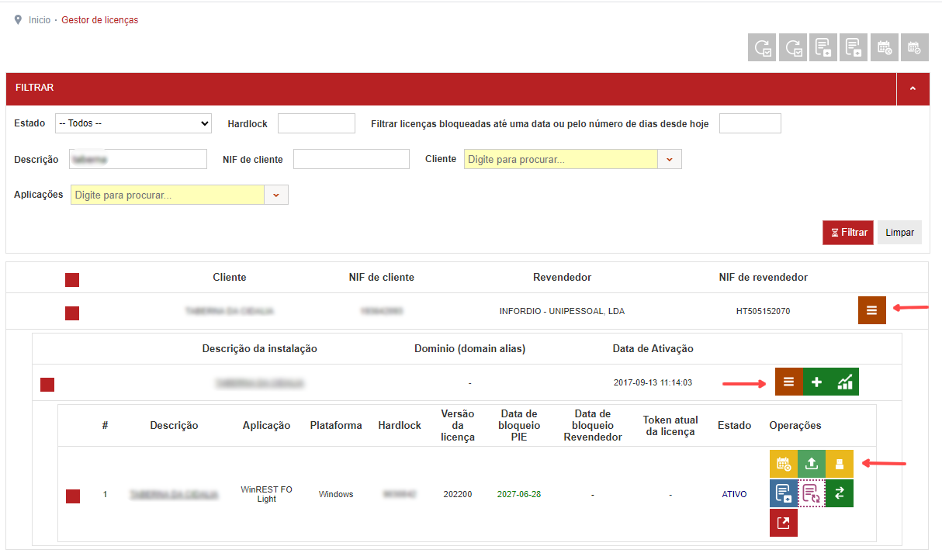Toggle the red checkbox on the client row
Image resolution: width=942 pixels, height=560 pixels.
[x=72, y=313]
